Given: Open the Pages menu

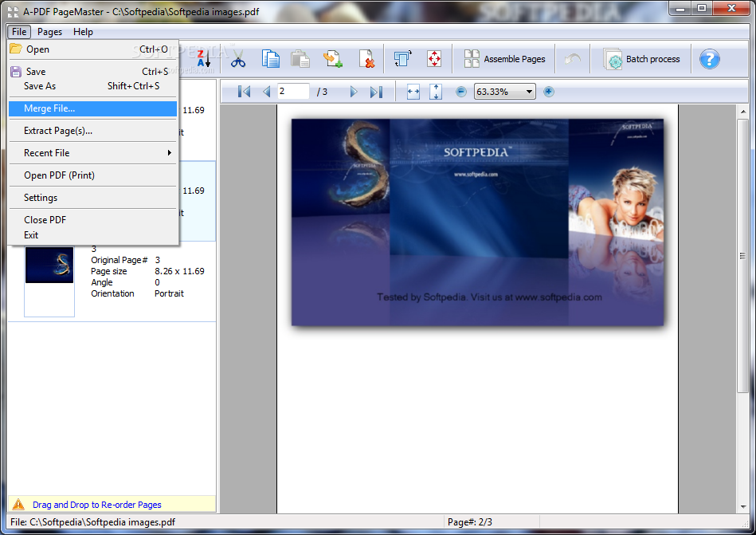Looking at the screenshot, I should (x=49, y=32).
